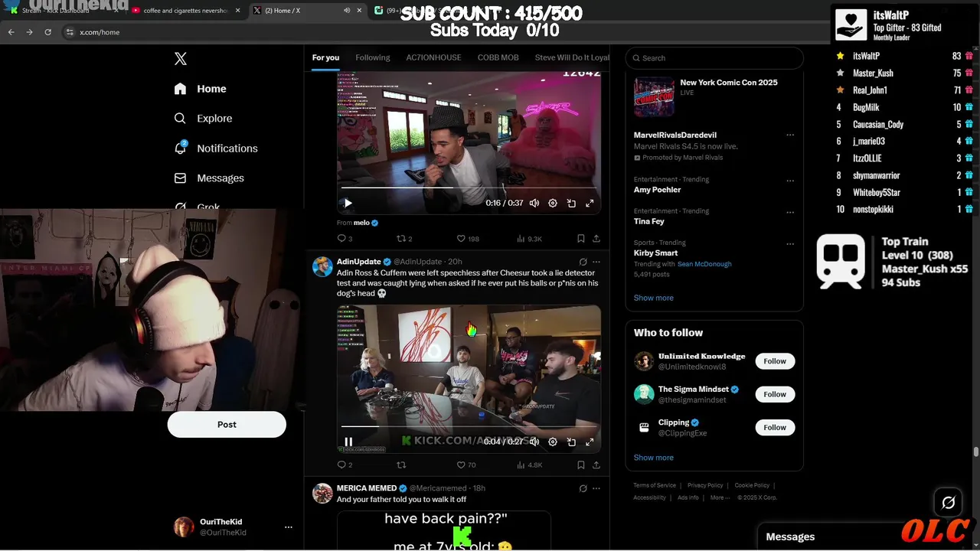Bookmark the melo video post

(581, 239)
